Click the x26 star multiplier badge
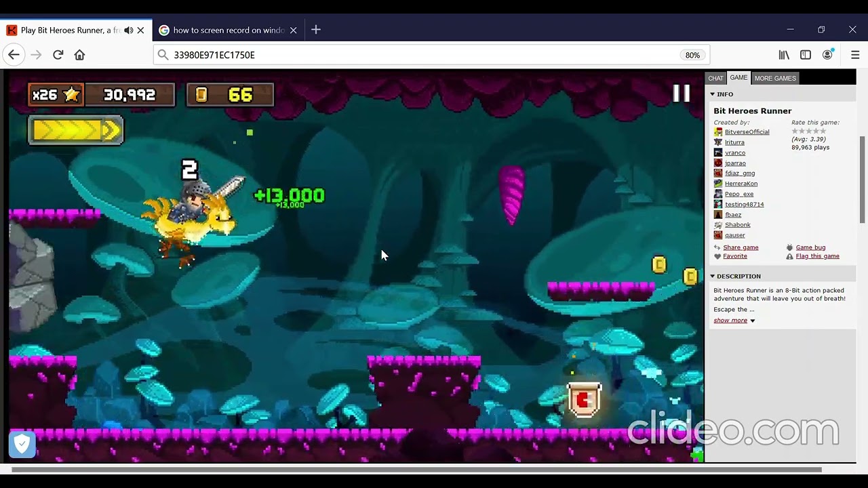The width and height of the screenshot is (868, 488). (57, 95)
